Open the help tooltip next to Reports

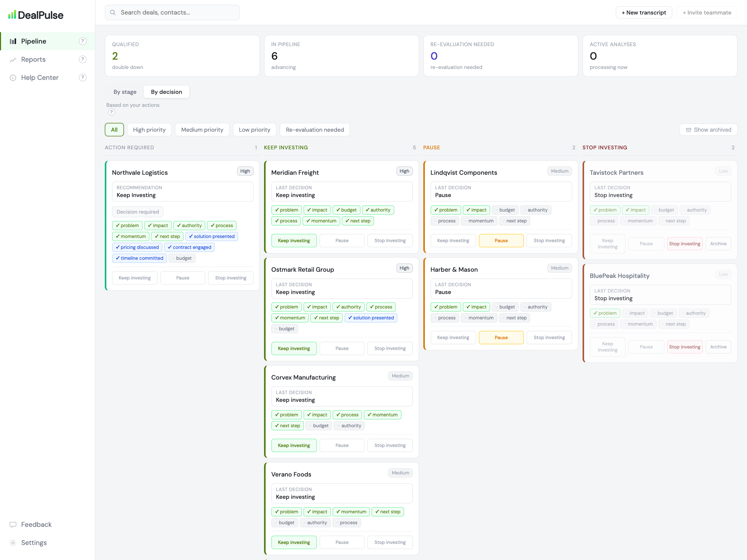(x=83, y=59)
